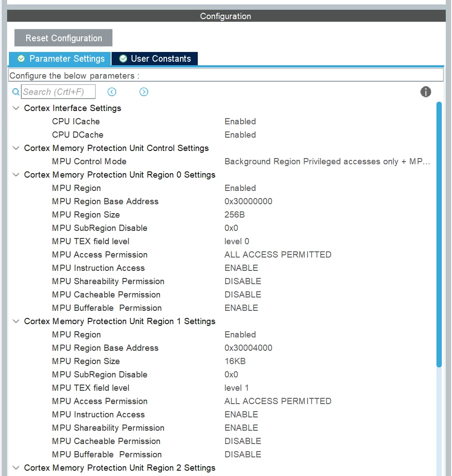The height and width of the screenshot is (476, 452).
Task: Select the CPU ICache parameter label
Action: click(x=76, y=121)
